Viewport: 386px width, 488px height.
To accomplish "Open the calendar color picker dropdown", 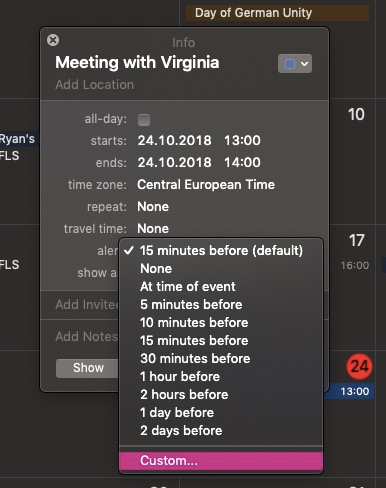I will click(295, 64).
